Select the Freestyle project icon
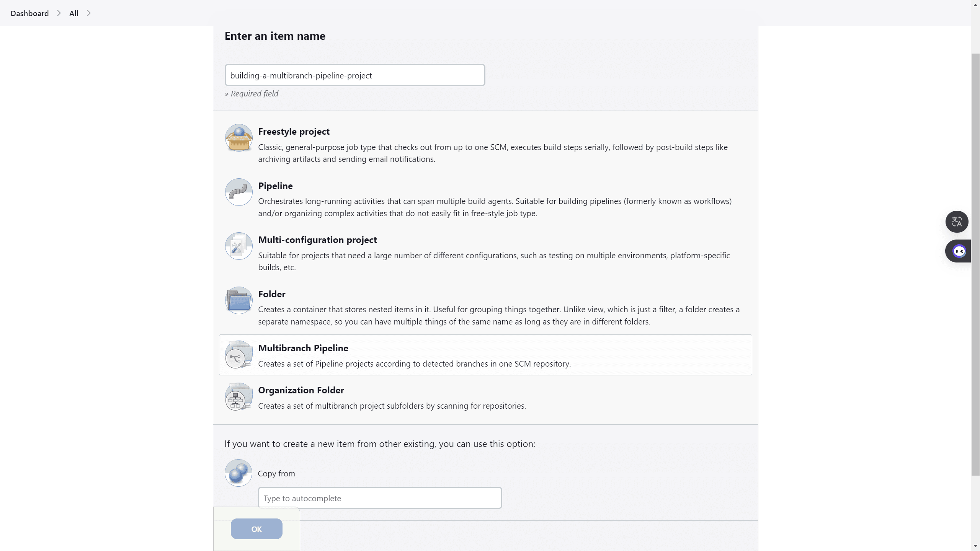Screen dimensions: 980x551 click(238, 138)
